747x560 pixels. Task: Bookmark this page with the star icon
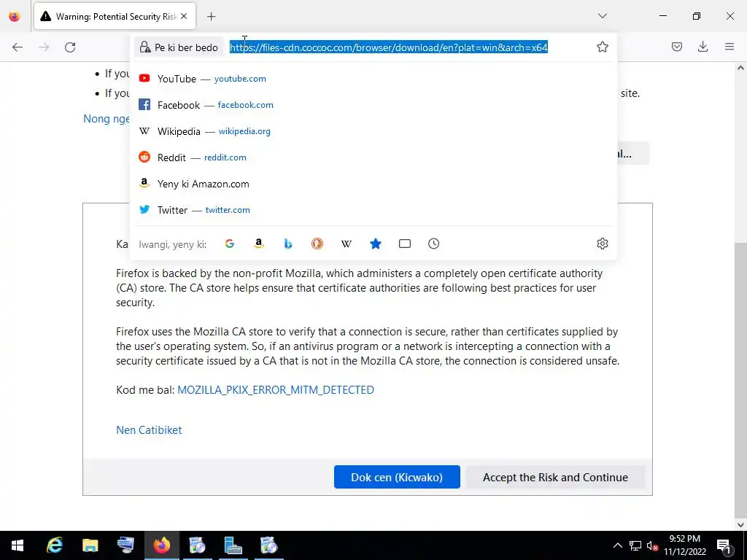[602, 47]
